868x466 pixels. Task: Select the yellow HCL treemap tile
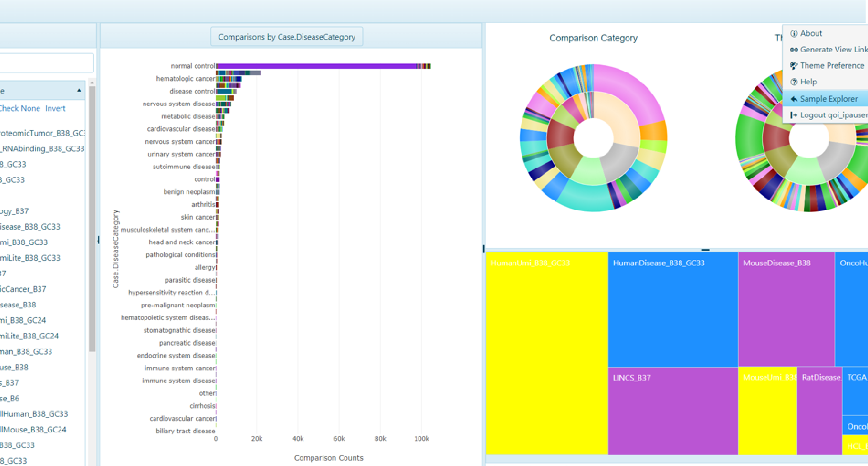pyautogui.click(x=855, y=445)
